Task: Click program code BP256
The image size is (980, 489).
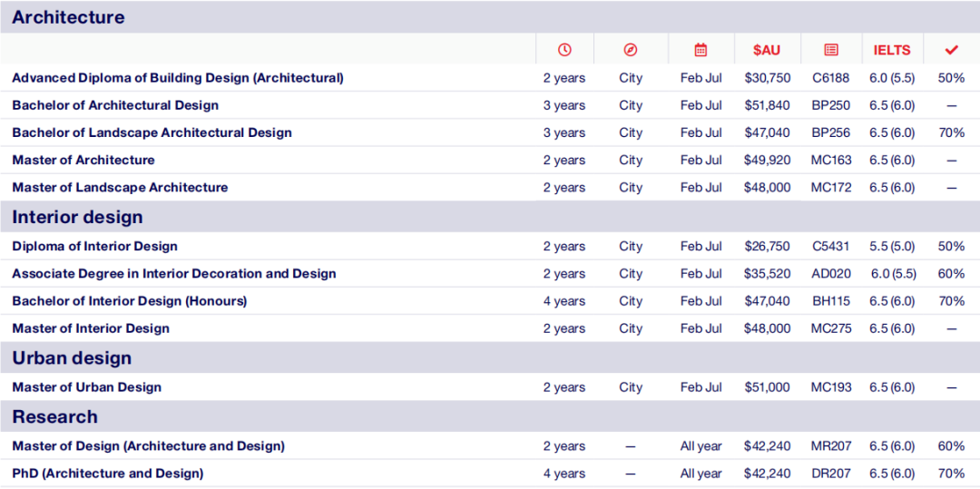Action: pos(830,132)
